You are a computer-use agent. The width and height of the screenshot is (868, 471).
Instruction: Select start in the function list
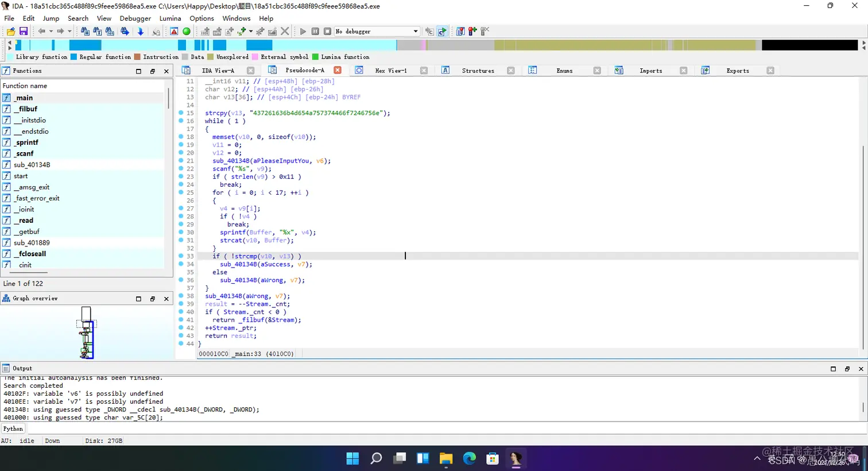(83, 176)
